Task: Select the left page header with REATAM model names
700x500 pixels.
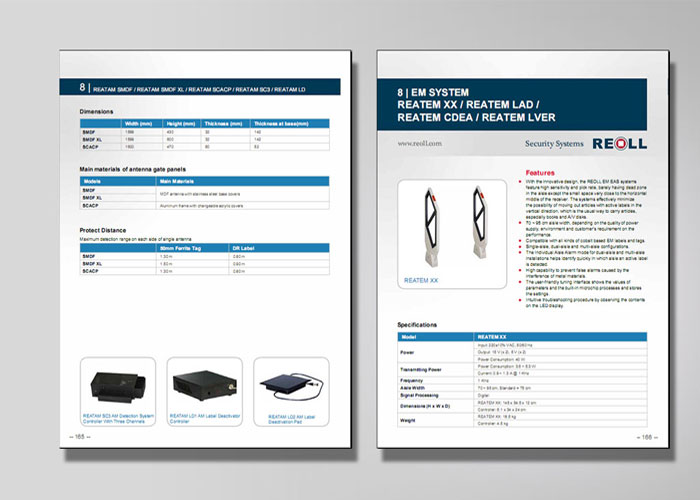Action: pyautogui.click(x=200, y=87)
